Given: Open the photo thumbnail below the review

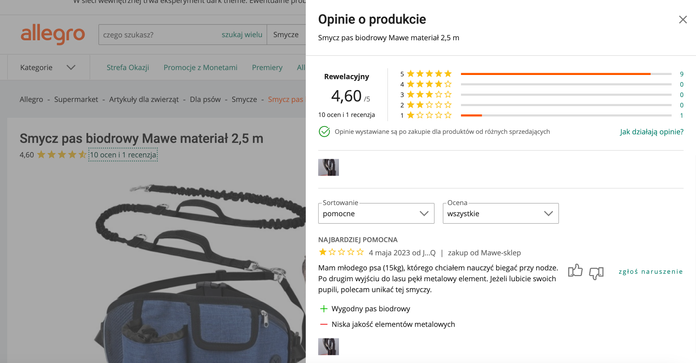Looking at the screenshot, I should coord(328,347).
